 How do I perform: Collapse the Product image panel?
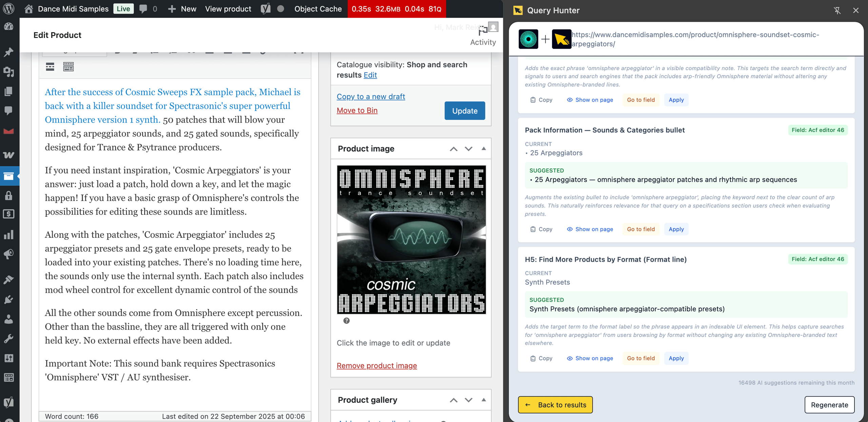(x=484, y=149)
